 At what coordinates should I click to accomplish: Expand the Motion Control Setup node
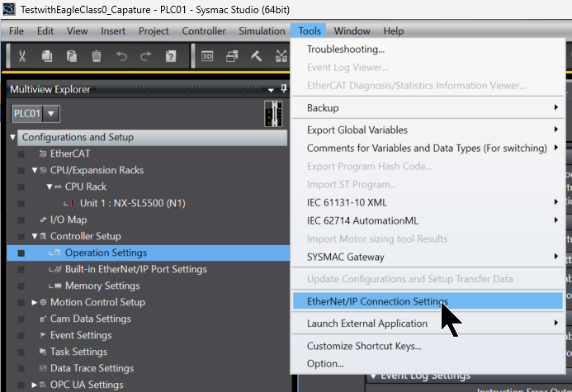tap(35, 302)
